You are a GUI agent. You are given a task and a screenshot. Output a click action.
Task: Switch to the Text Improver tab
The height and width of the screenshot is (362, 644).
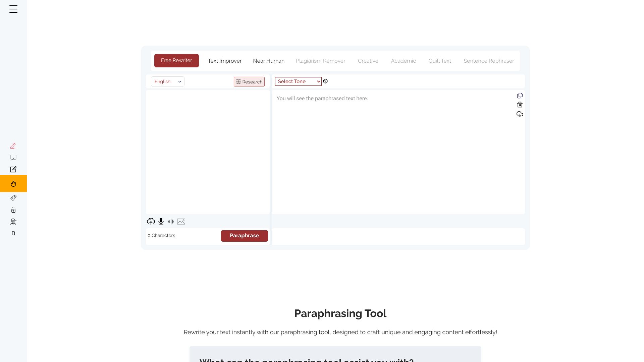point(225,61)
